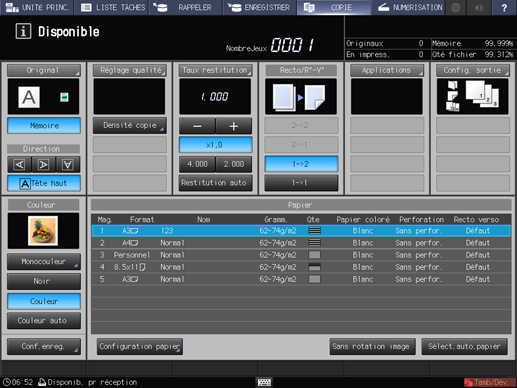Click the duplex pages preview icon
This screenshot has height=388, width=517.
[300, 97]
